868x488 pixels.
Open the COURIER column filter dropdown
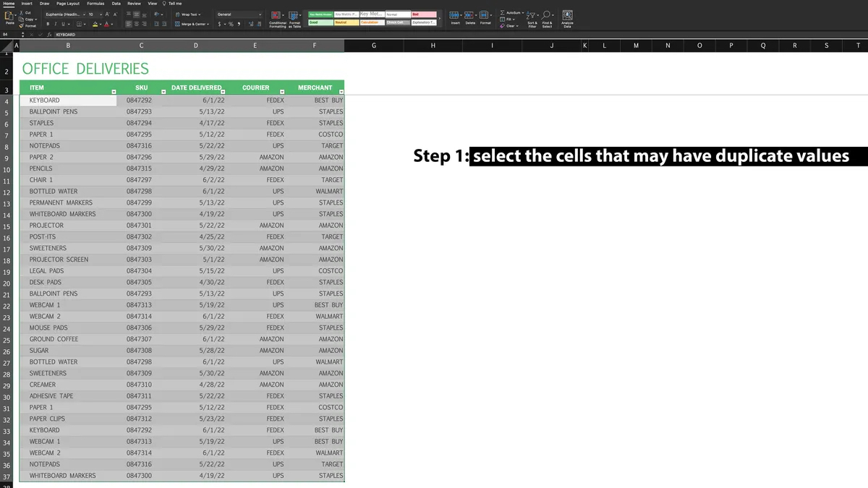tap(281, 92)
